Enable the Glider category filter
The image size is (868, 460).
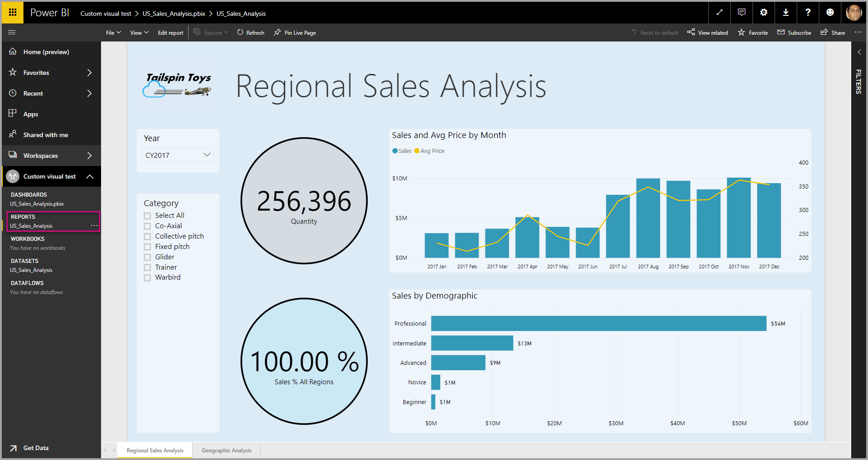point(147,257)
